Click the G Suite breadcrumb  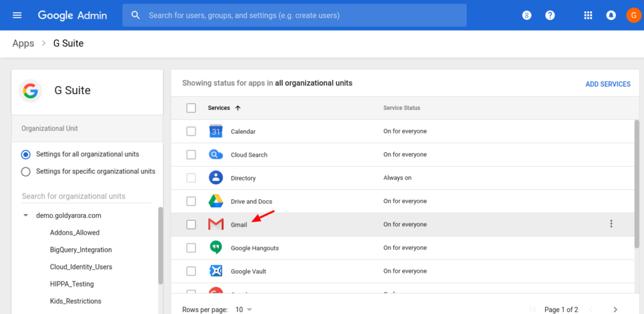[x=69, y=44]
